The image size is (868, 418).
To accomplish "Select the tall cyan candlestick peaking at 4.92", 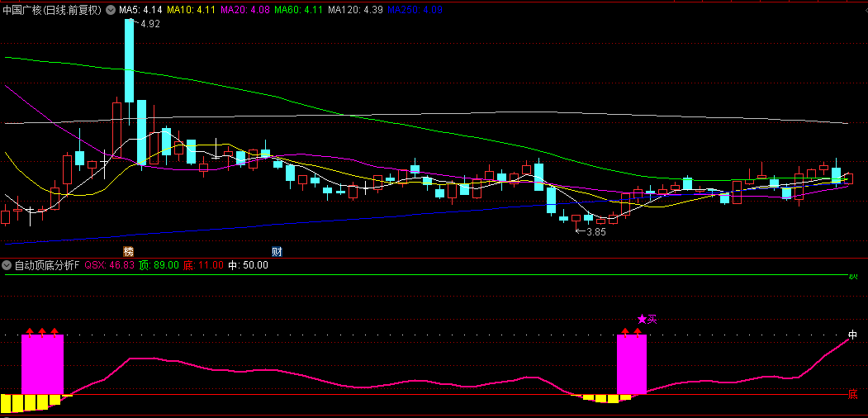I will pos(129,60).
